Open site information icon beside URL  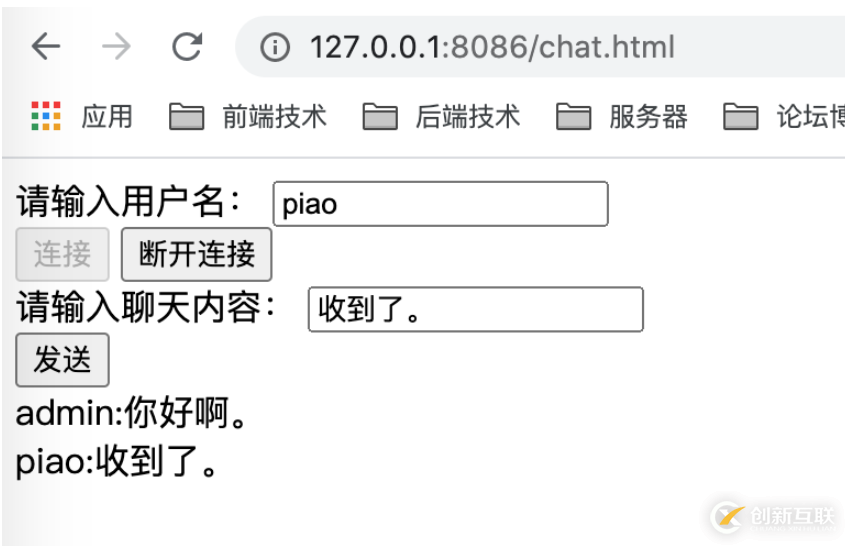tap(275, 47)
